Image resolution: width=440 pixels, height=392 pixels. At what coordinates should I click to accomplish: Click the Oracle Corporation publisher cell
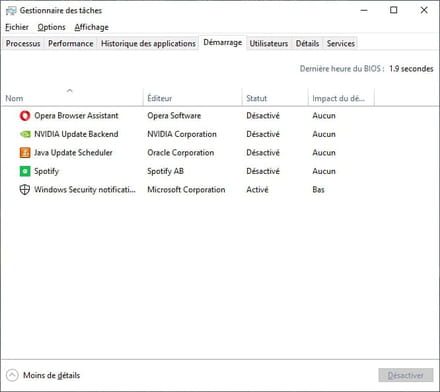181,153
